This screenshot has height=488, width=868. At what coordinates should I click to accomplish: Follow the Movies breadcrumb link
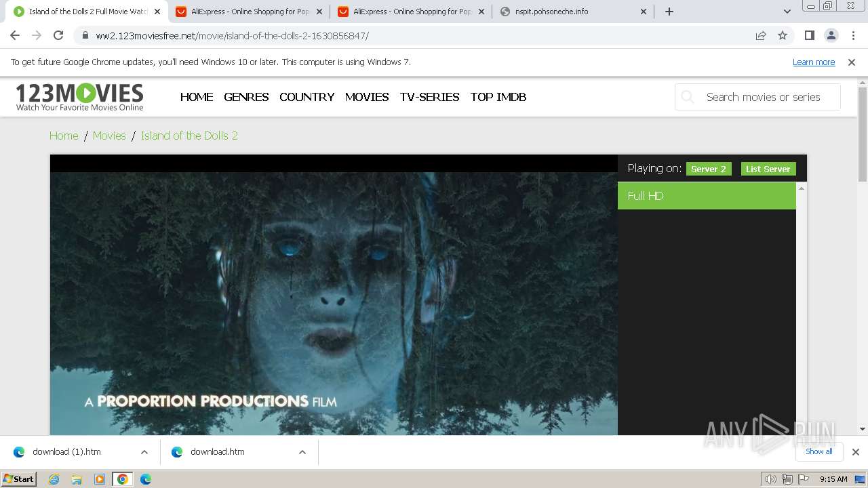click(x=109, y=136)
